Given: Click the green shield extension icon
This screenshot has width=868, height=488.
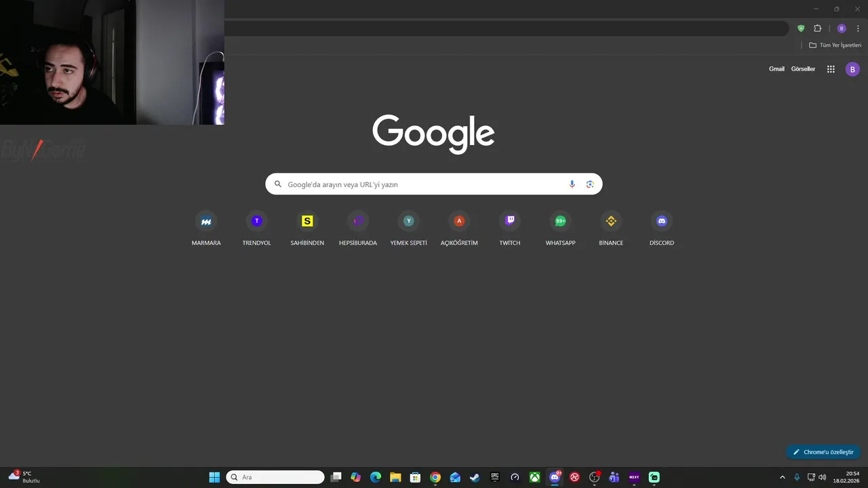Looking at the screenshot, I should tap(801, 28).
